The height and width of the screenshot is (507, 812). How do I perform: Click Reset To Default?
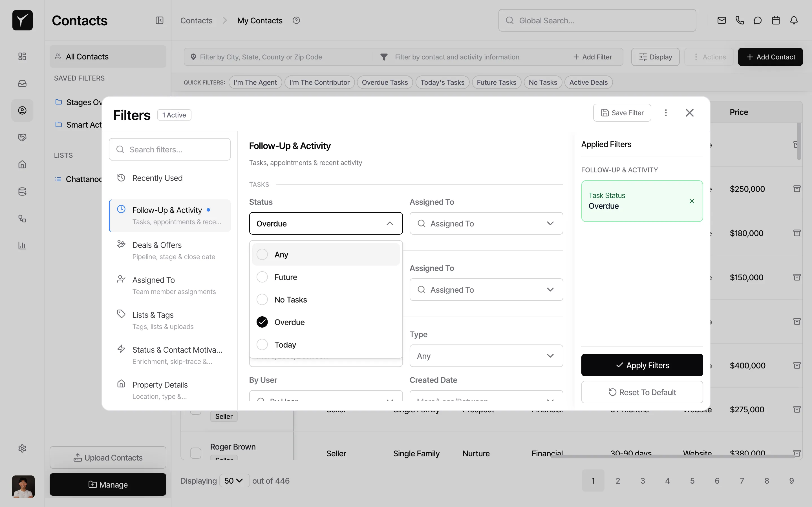point(641,392)
